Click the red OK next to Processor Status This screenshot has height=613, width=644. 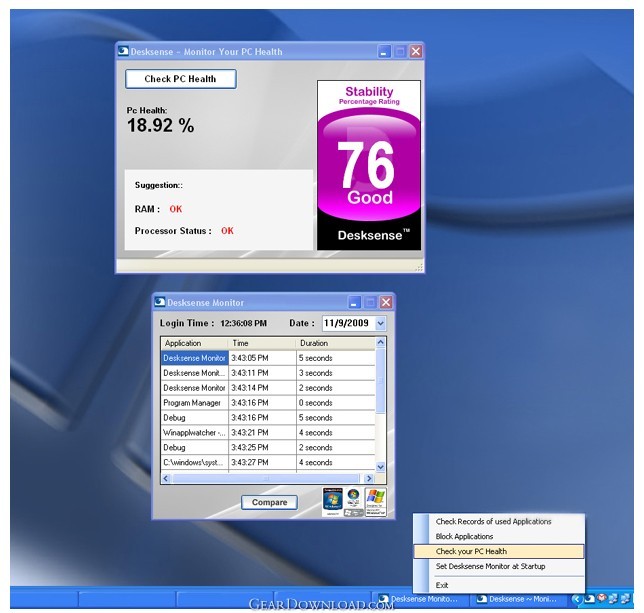227,231
